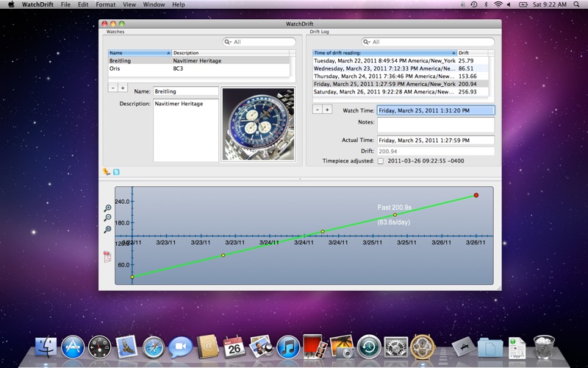Image resolution: width=588 pixels, height=368 pixels.
Task: Click the Bluetooth menu bar icon
Action: pos(486,4)
